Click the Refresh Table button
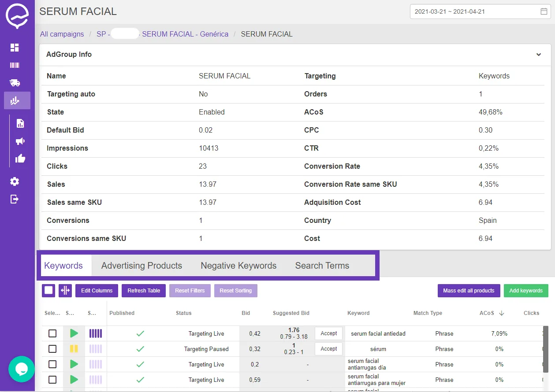Screen dimensions: 555x392 coord(144,291)
